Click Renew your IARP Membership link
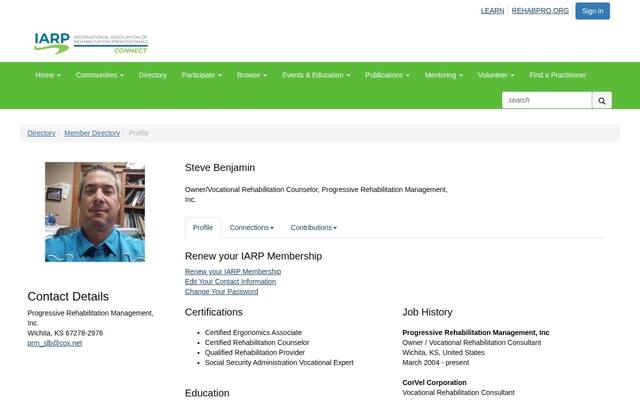The width and height of the screenshot is (640, 400). click(233, 271)
